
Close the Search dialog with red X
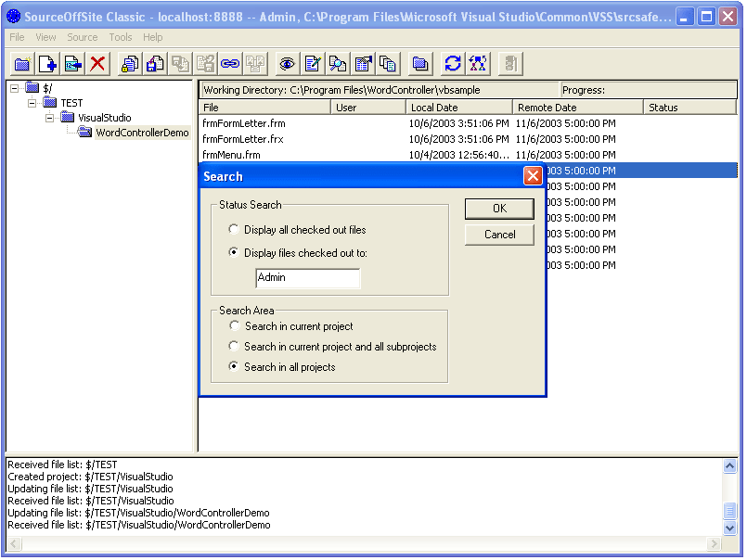point(532,176)
